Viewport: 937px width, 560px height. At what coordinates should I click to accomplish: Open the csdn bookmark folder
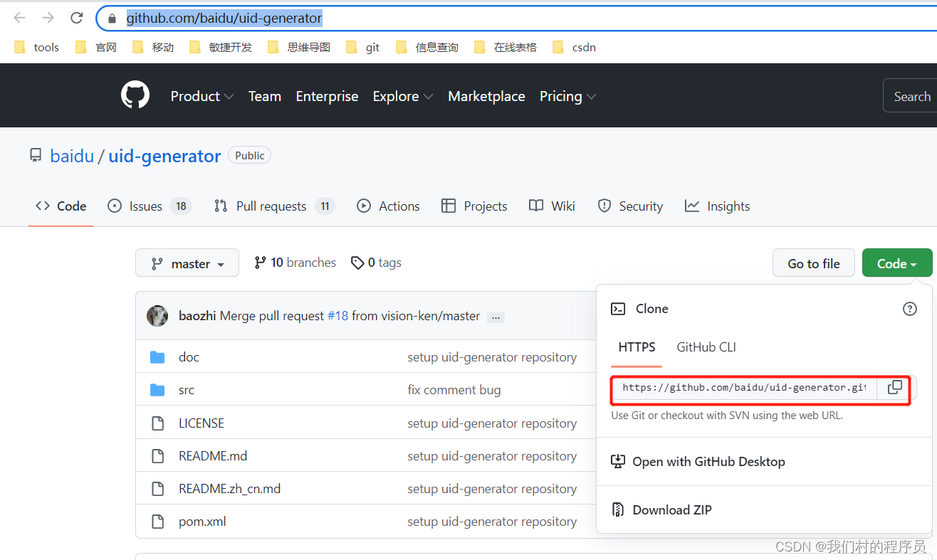point(574,47)
